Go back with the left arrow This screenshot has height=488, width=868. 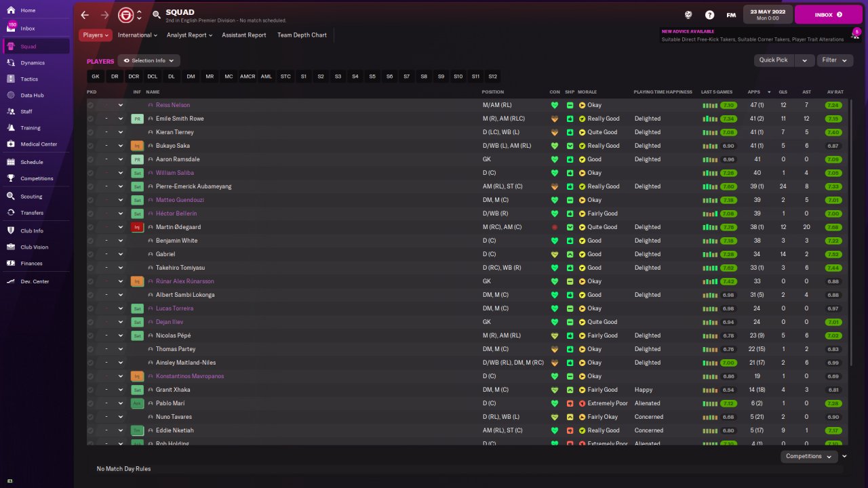pos(85,14)
